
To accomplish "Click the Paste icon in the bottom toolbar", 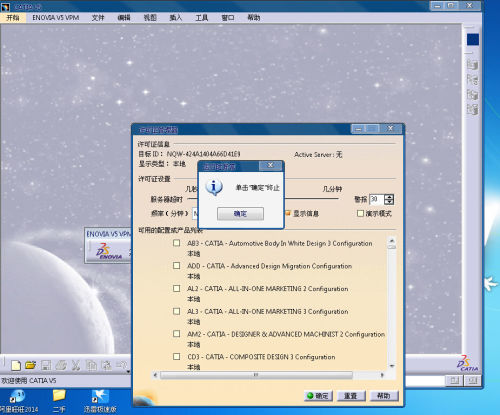I will 106,365.
